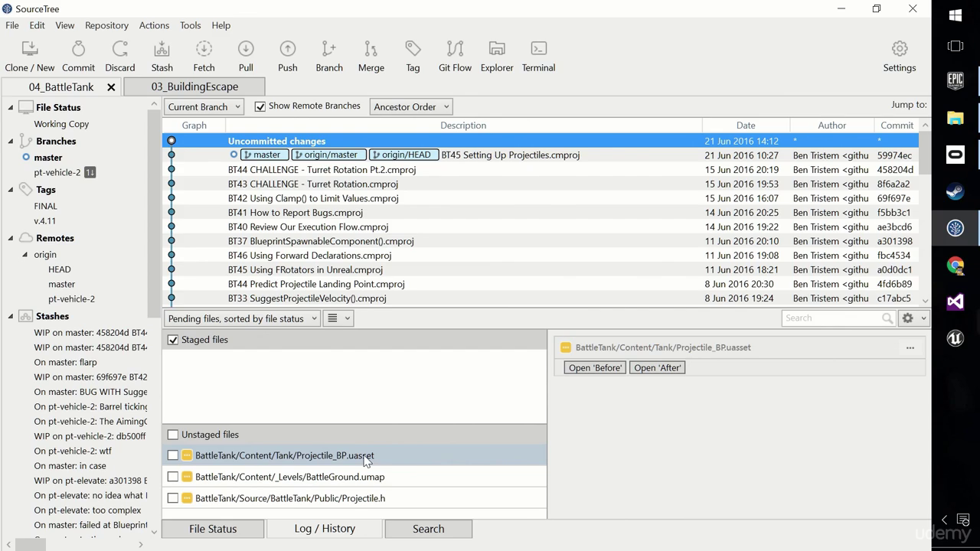
Task: Click the Open 'Before' button
Action: point(595,368)
